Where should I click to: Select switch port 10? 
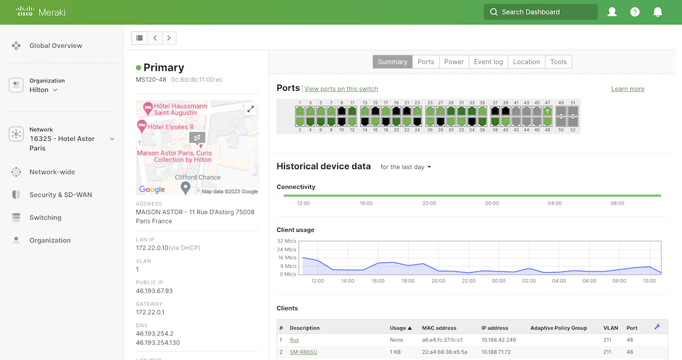click(342, 122)
